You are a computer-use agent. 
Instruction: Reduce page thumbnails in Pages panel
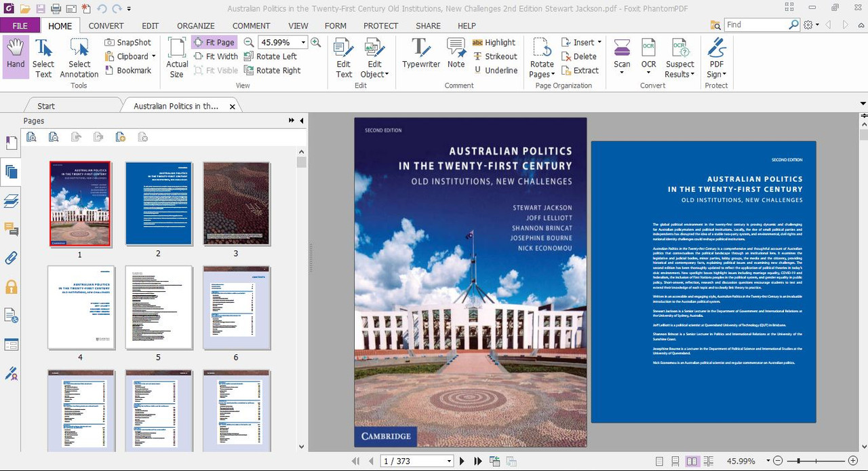54,137
